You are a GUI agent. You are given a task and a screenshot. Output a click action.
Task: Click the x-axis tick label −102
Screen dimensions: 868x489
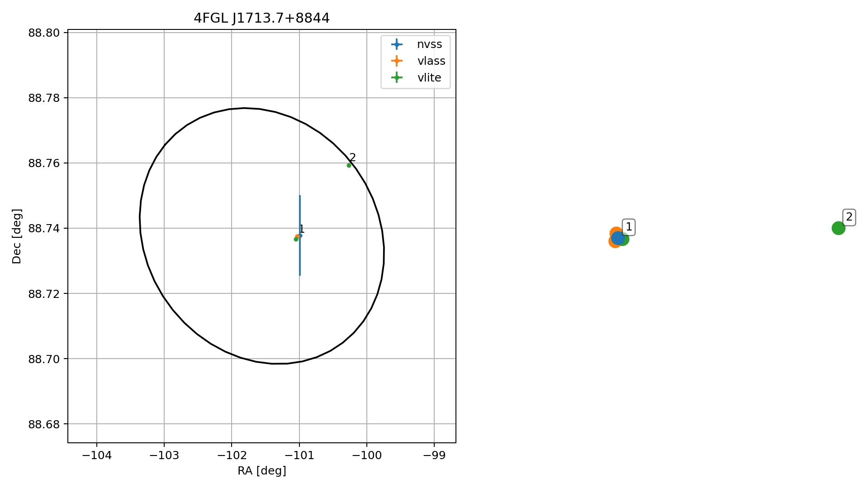point(232,455)
